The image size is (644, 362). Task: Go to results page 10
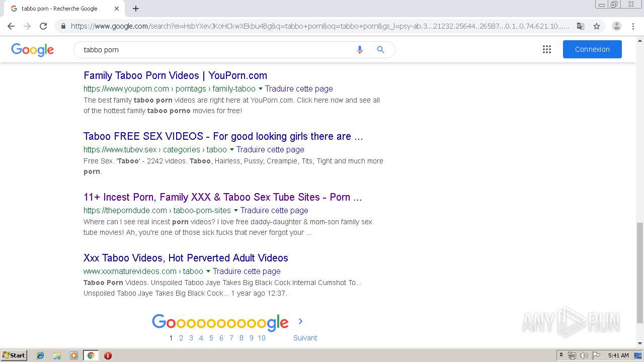(262, 338)
